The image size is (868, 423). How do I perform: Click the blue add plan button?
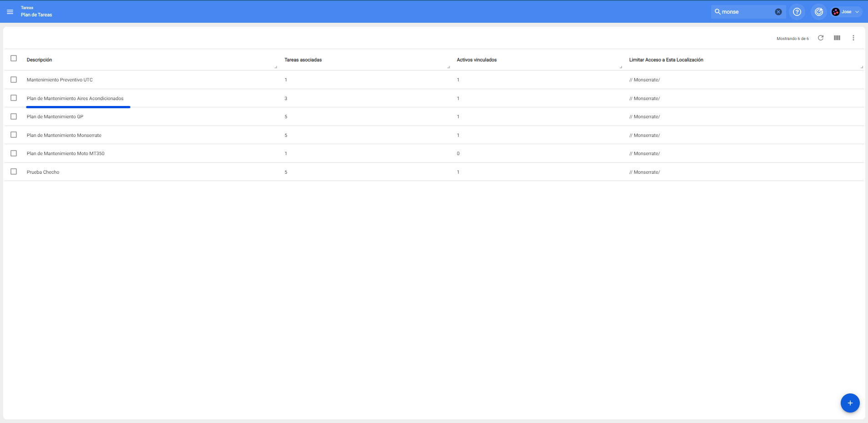(x=849, y=403)
